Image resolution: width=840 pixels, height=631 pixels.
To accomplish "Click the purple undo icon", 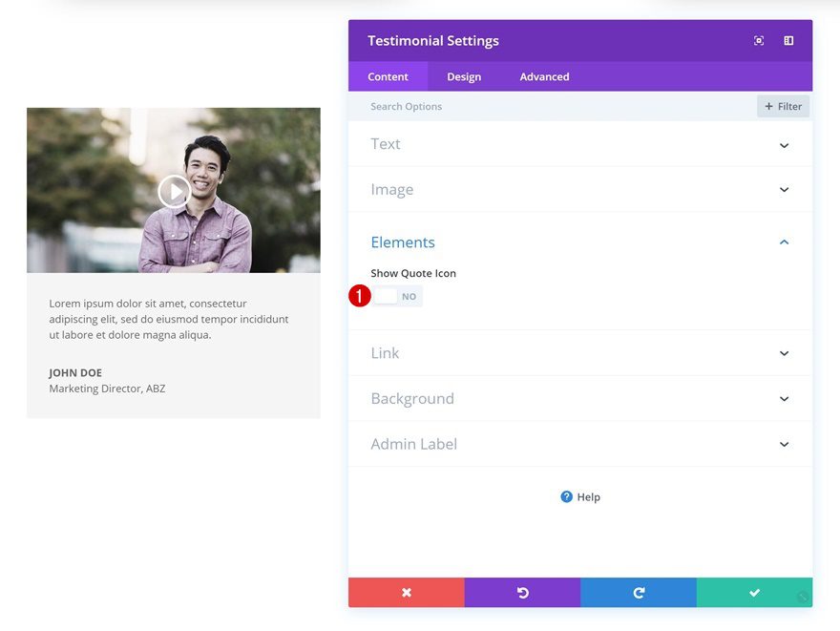I will pos(522,592).
